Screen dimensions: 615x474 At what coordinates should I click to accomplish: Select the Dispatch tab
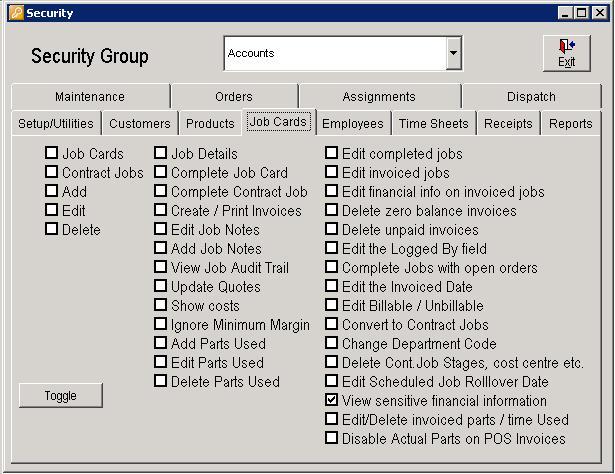[531, 97]
